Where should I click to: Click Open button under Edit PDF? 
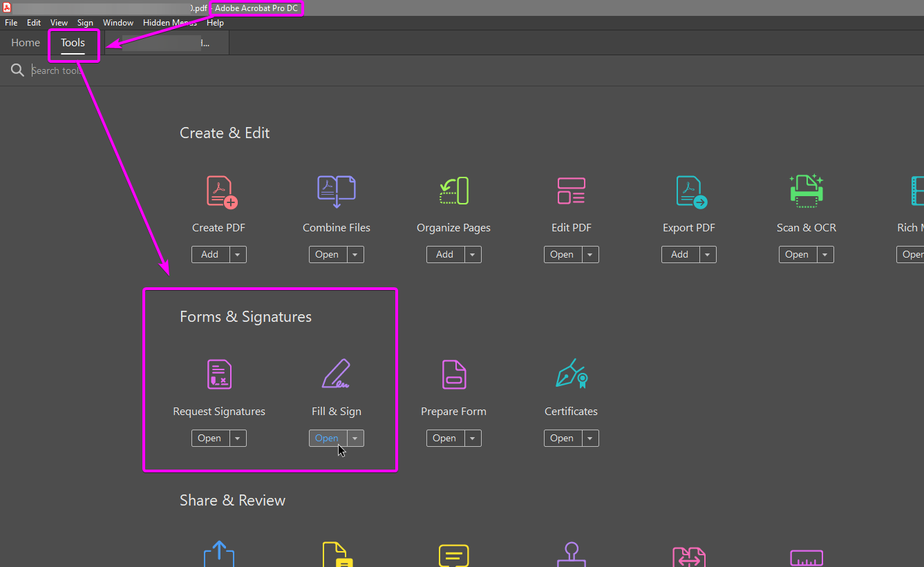[562, 254]
